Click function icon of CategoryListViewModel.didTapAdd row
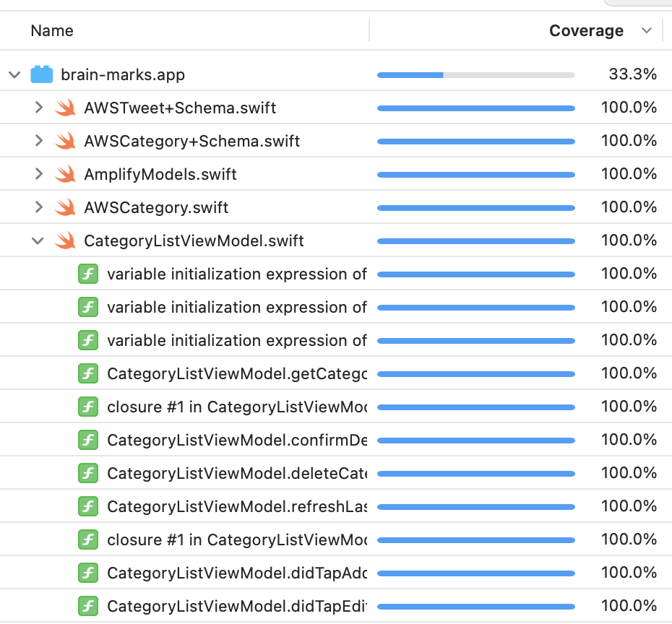 click(88, 573)
